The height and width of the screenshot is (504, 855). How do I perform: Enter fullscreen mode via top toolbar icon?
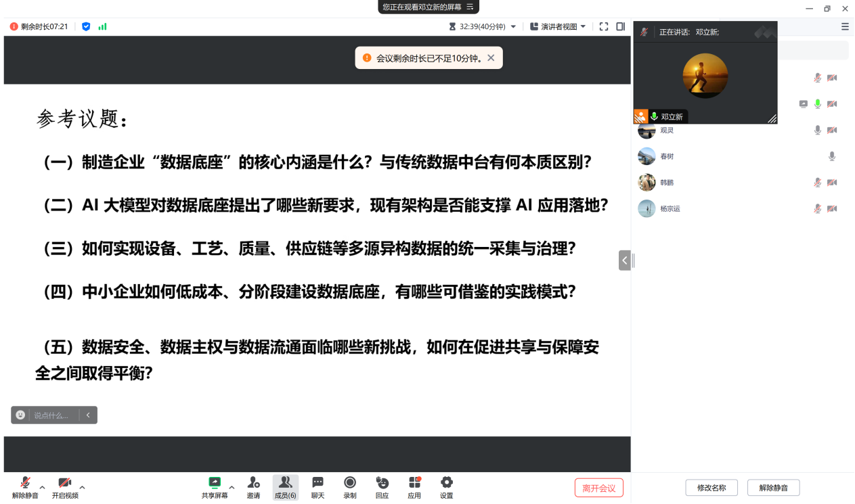click(x=604, y=26)
